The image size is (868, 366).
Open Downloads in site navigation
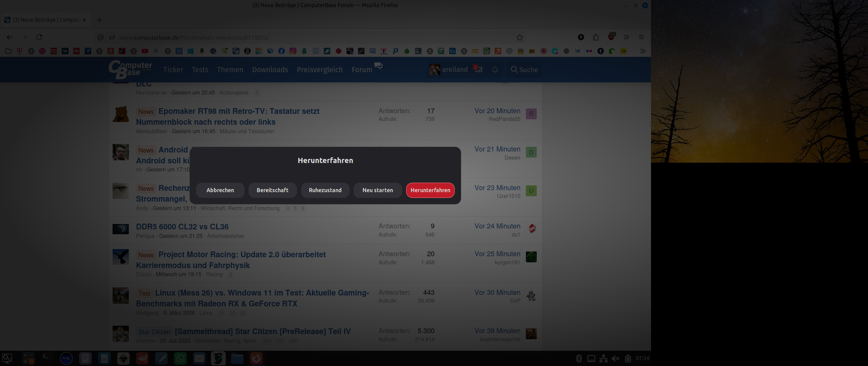pyautogui.click(x=270, y=69)
